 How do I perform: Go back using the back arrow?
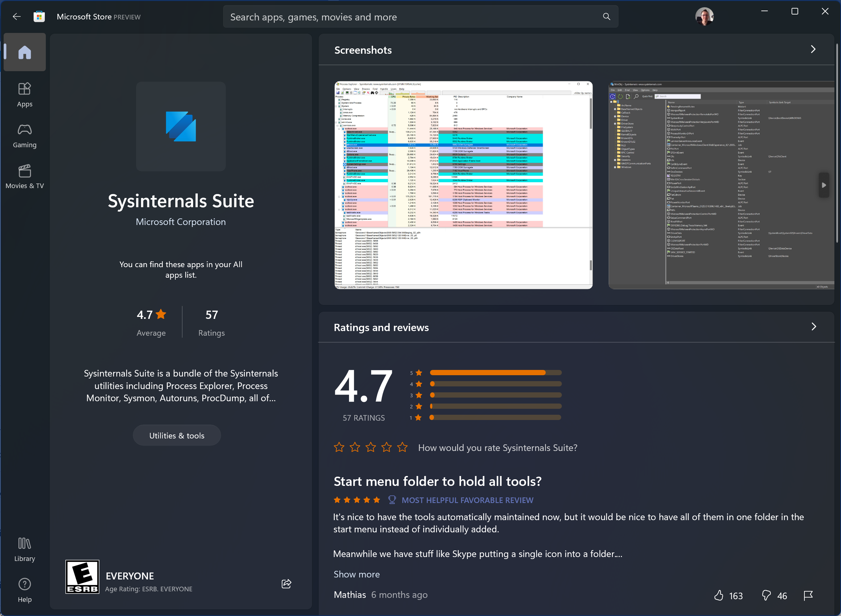[x=16, y=17]
